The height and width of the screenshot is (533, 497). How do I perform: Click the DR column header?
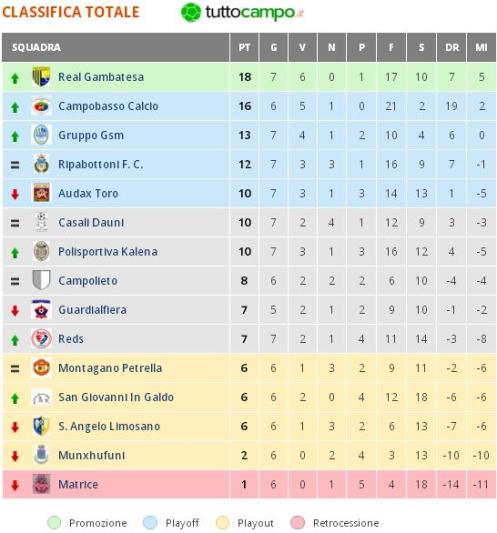[x=451, y=47]
